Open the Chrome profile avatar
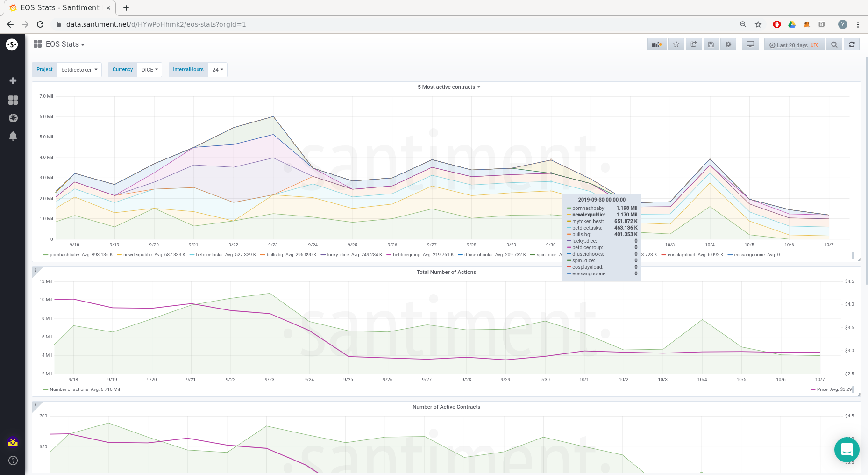Viewport: 868px width, 475px height. coord(843,24)
